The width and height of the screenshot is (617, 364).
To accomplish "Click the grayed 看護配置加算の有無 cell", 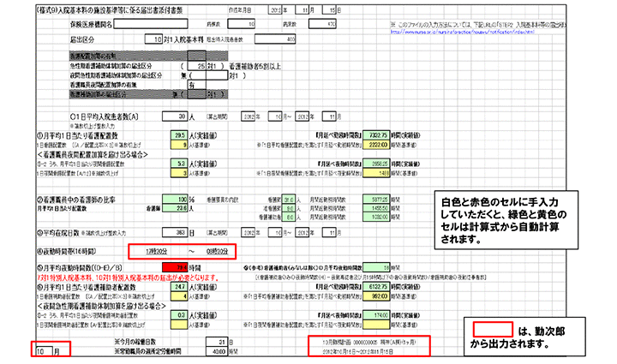I will click(197, 56).
